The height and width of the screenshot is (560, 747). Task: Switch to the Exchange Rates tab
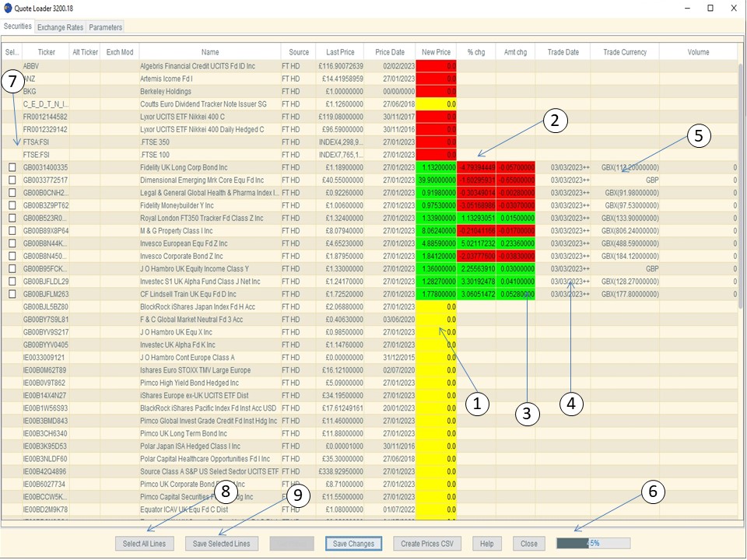[x=60, y=27]
